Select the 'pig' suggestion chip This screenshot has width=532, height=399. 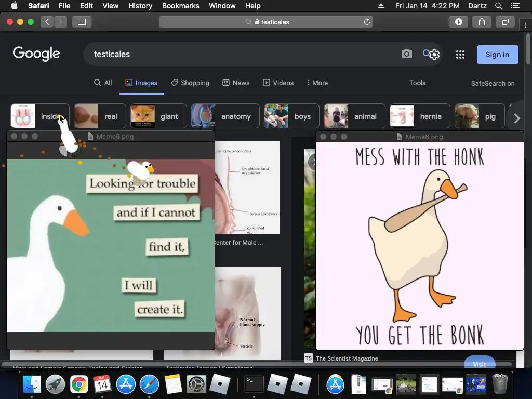point(480,116)
